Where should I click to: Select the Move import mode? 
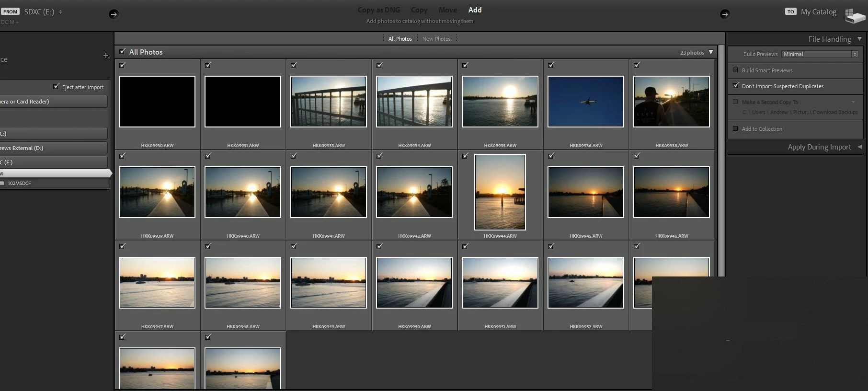point(448,10)
